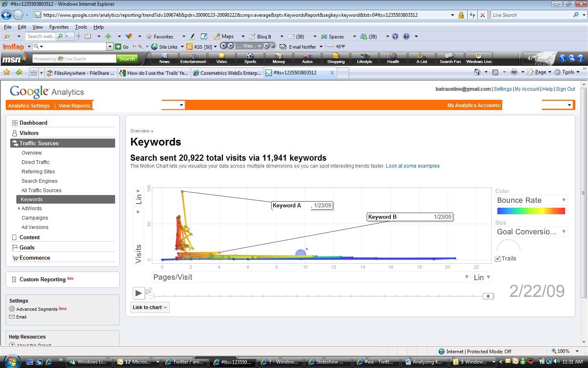Viewport: 588px width, 368px height.
Task: Open the Favorites menu in menu bar
Action: [59, 27]
